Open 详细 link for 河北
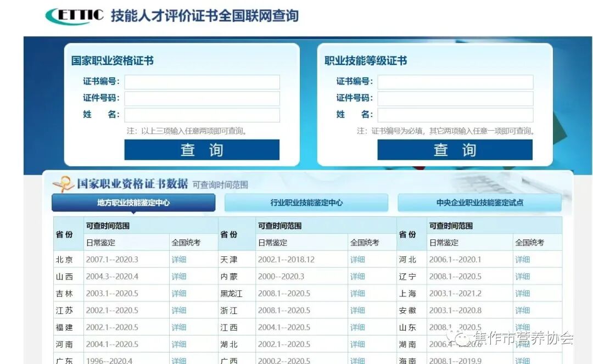593x364 pixels. [522, 260]
